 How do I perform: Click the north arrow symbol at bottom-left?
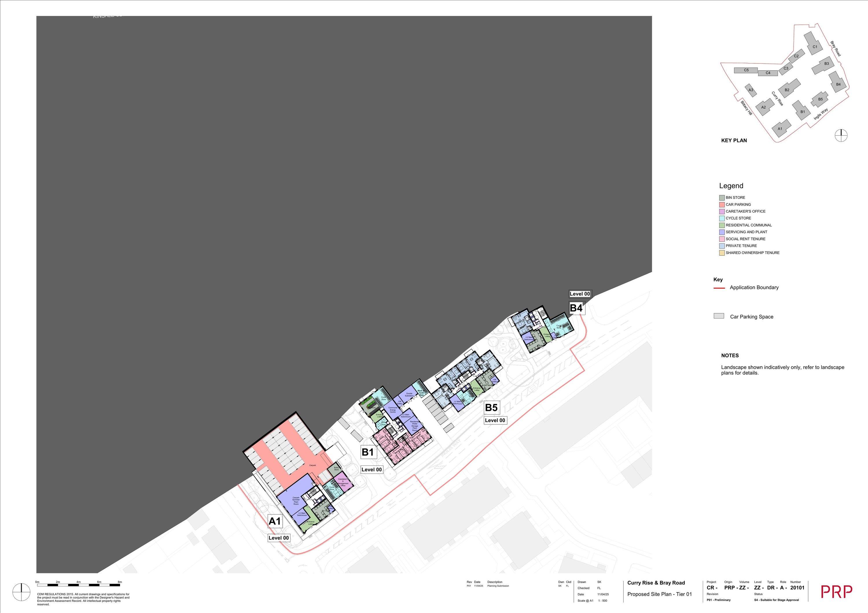[x=21, y=592]
